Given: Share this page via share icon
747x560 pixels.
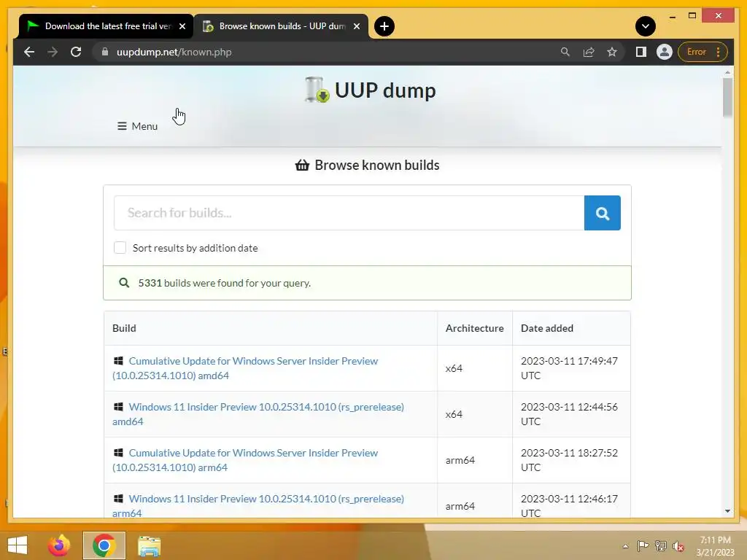Looking at the screenshot, I should coord(589,52).
